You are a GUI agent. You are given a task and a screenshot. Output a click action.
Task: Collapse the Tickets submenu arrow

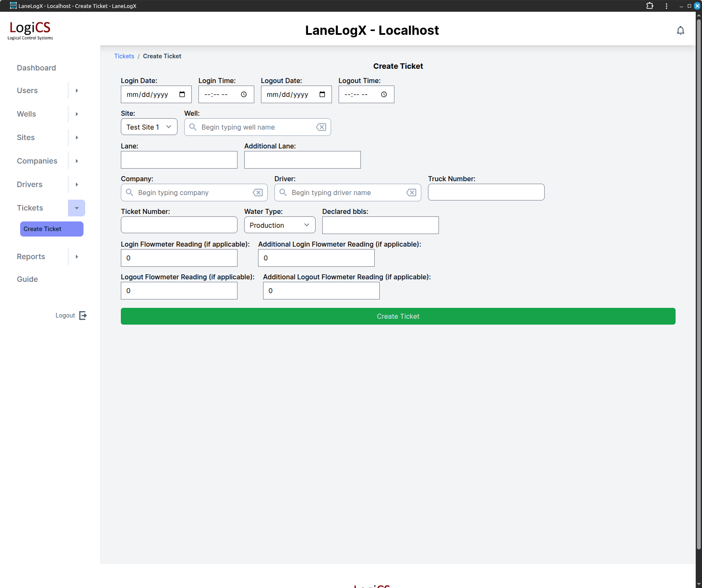pyautogui.click(x=77, y=208)
